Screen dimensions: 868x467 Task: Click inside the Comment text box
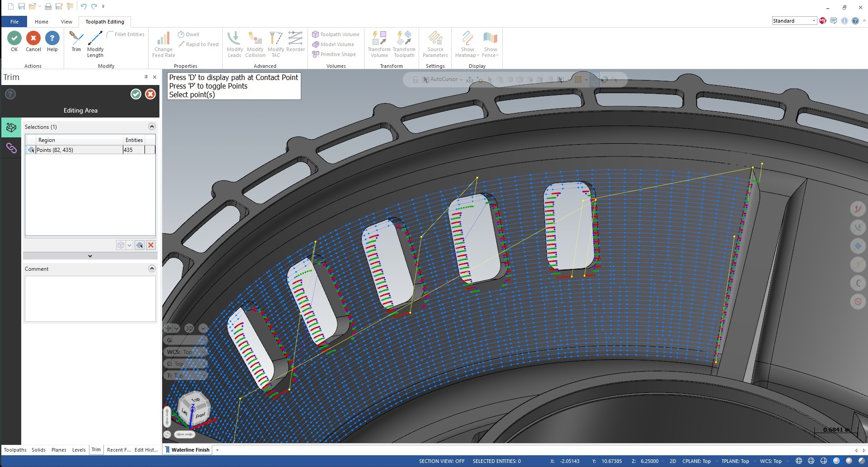(x=90, y=298)
